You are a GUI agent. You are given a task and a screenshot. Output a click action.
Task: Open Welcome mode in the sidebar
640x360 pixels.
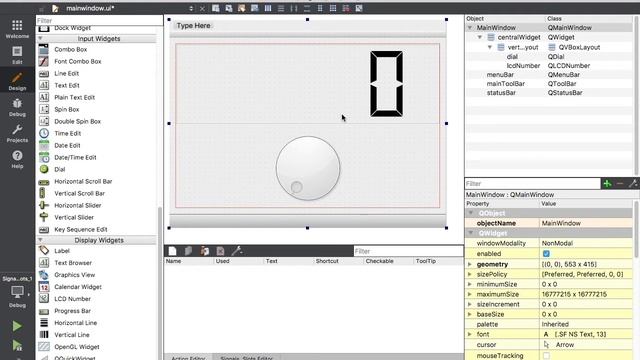coord(17,29)
